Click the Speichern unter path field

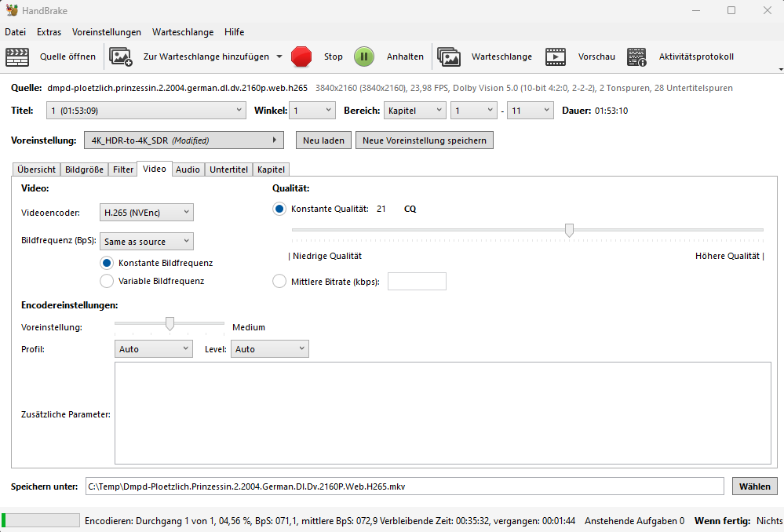coord(404,486)
